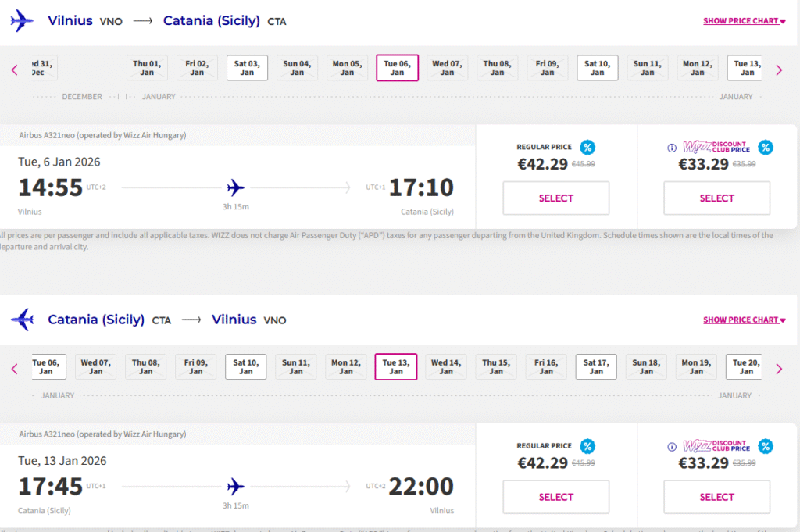Show earlier return dates with left arrow

(14, 369)
